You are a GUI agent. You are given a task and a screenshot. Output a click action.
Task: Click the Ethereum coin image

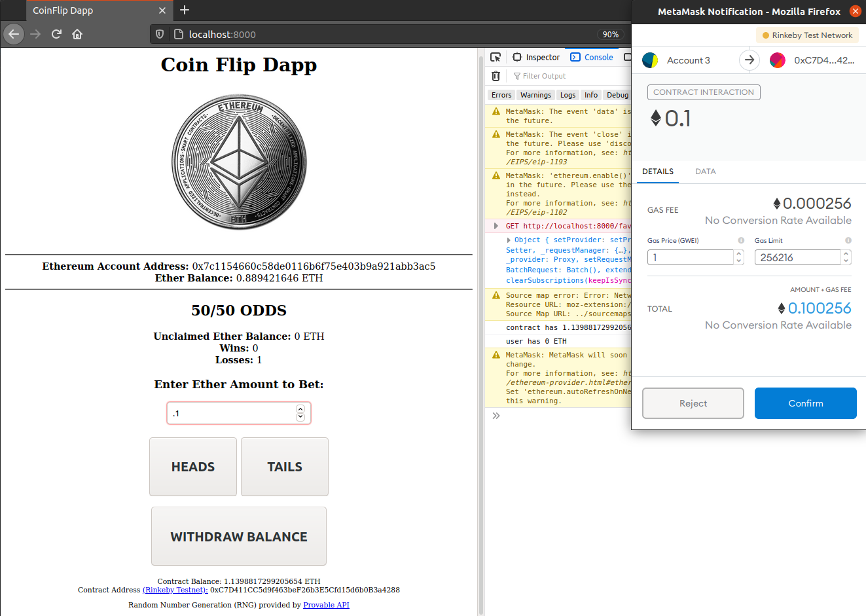[239, 162]
